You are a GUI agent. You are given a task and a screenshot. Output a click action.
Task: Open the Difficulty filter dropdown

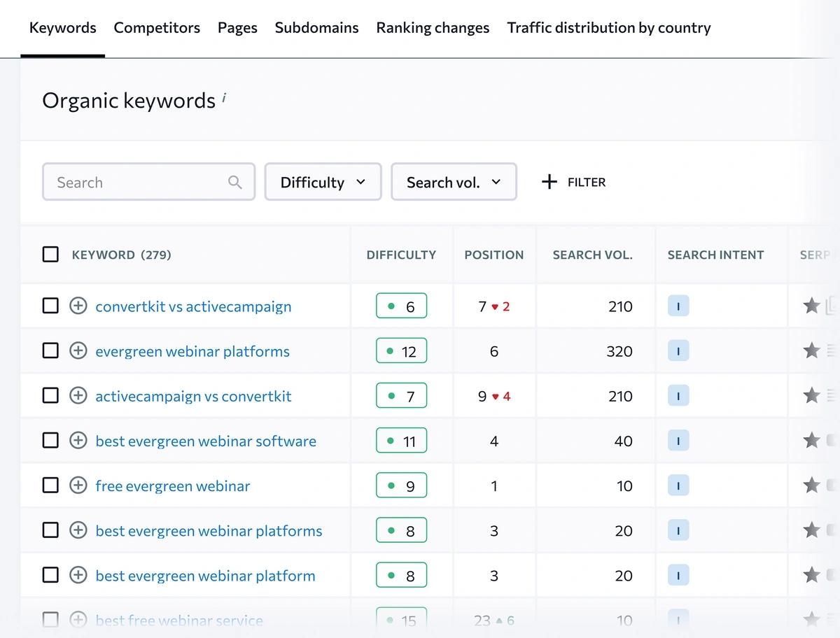(323, 183)
